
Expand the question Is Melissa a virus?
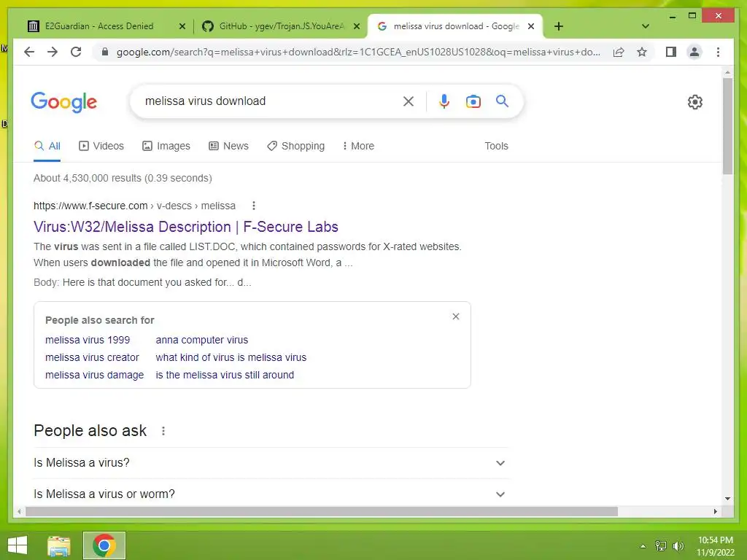pos(271,463)
